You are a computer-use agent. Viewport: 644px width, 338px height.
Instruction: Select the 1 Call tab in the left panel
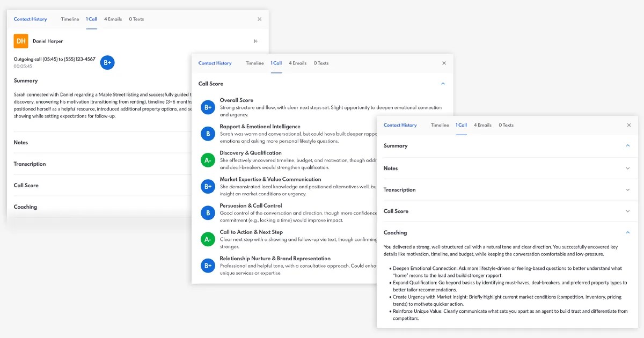(x=91, y=19)
